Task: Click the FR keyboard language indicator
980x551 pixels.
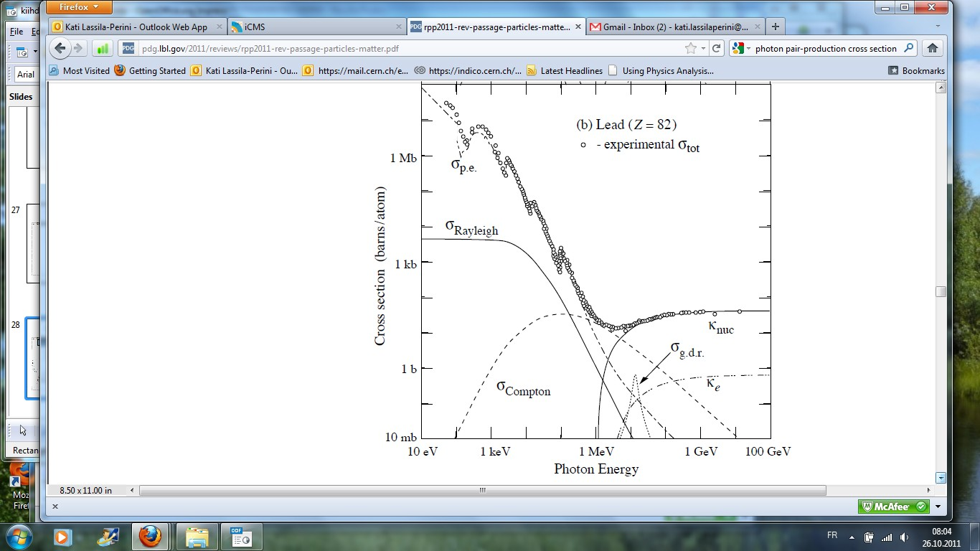Action: pyautogui.click(x=832, y=536)
